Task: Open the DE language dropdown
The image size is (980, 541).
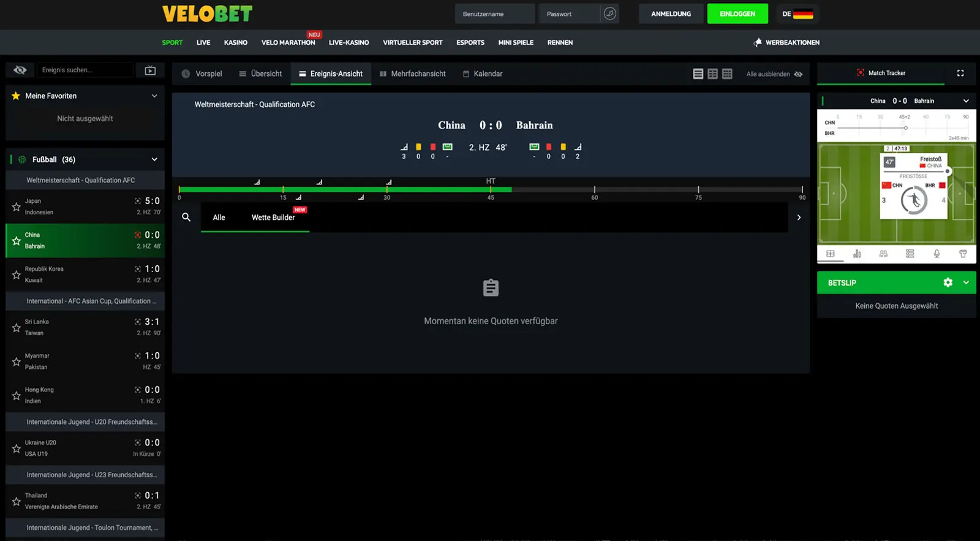Action: click(797, 14)
